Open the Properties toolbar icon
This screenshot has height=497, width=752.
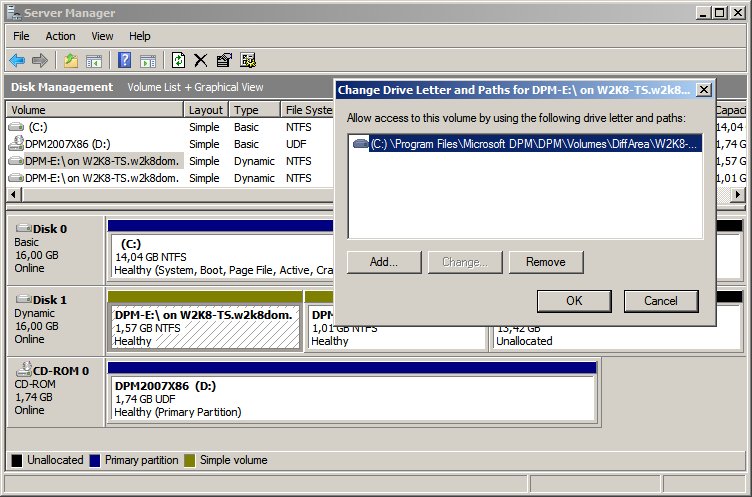tap(224, 60)
